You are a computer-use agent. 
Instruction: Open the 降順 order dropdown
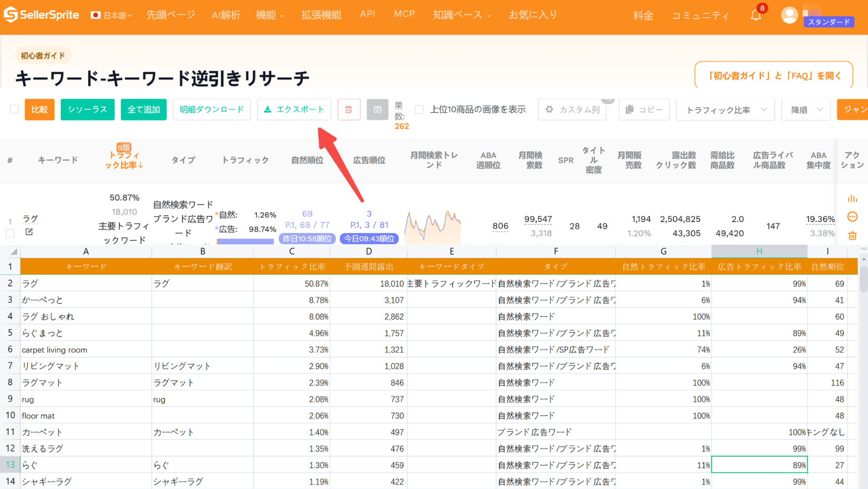pyautogui.click(x=806, y=110)
